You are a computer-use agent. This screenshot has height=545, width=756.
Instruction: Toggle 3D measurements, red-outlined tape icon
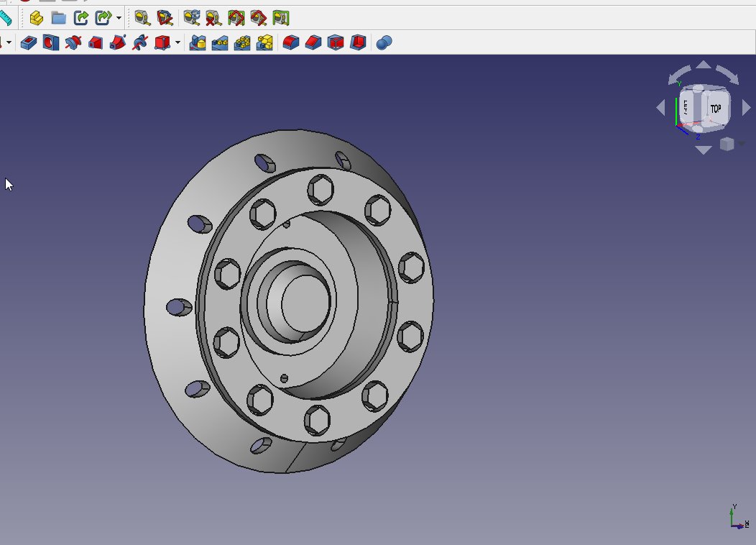[259, 18]
